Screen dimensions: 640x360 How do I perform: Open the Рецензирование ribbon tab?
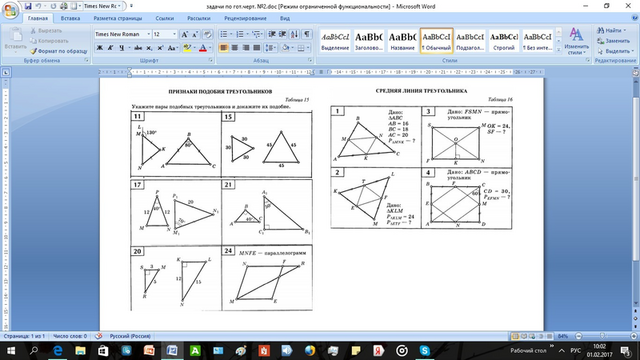click(245, 18)
